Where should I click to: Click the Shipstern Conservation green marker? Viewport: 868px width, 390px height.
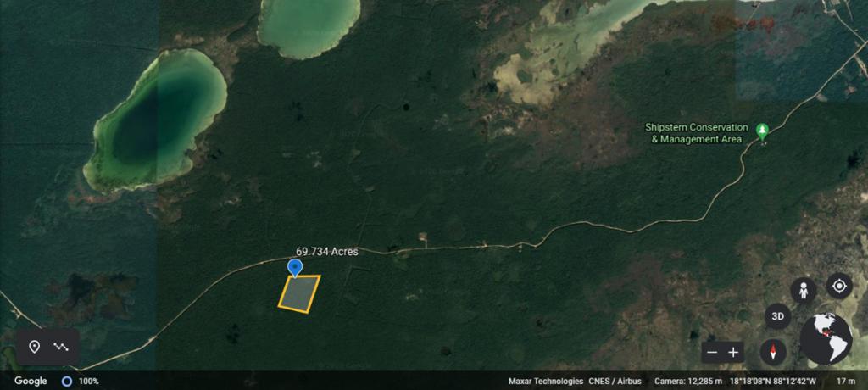tap(763, 132)
